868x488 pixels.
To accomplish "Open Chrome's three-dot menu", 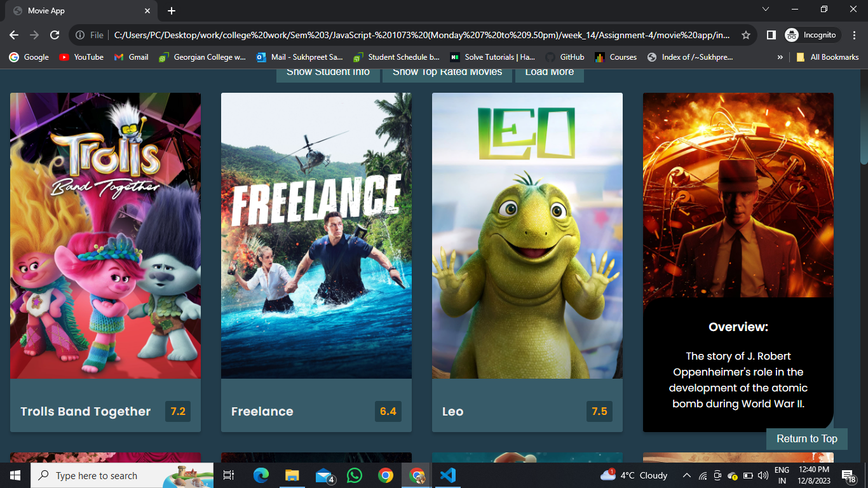I will (855, 35).
